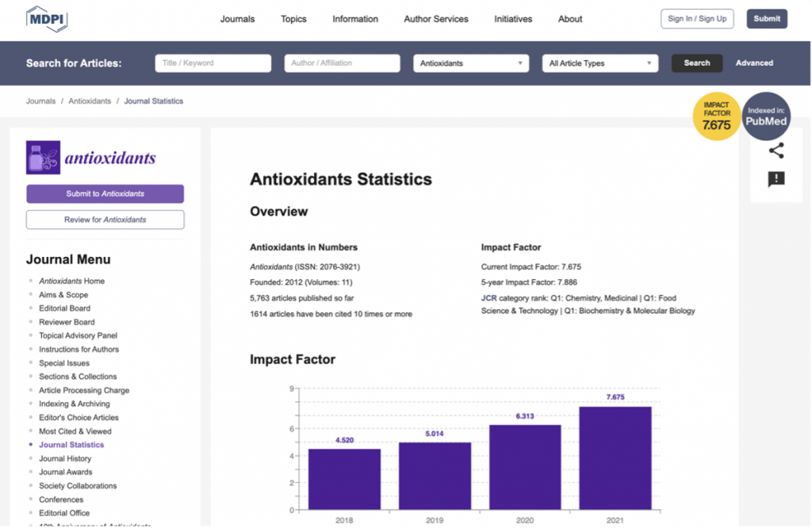Click '5,763 articles published so far' text
Viewport: 812px width, 528px height.
(302, 298)
